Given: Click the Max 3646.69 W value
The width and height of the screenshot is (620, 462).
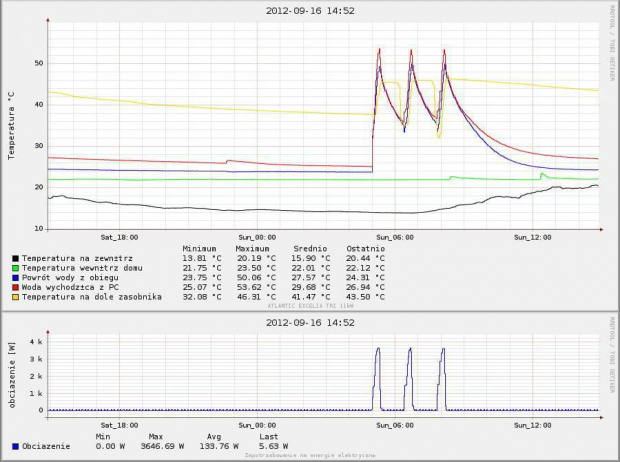Looking at the screenshot, I should pyautogui.click(x=158, y=446).
